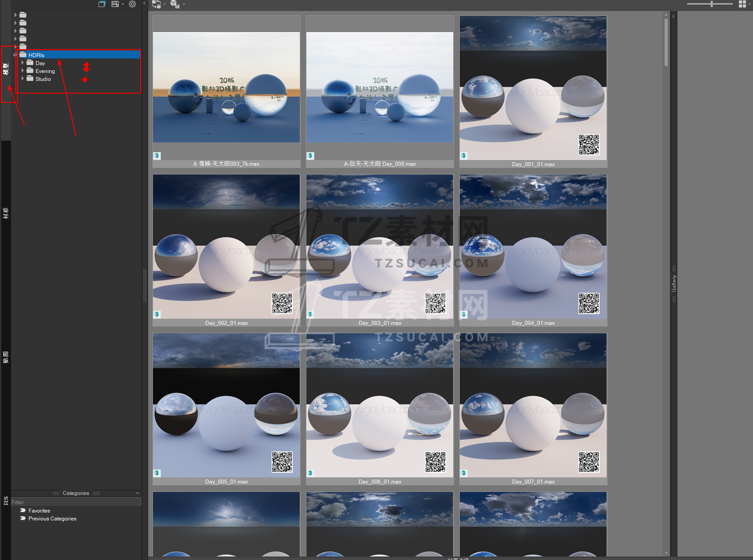Screen dimensions: 753x560
Task: Click the Favorites tag icon
Action: 23,510
